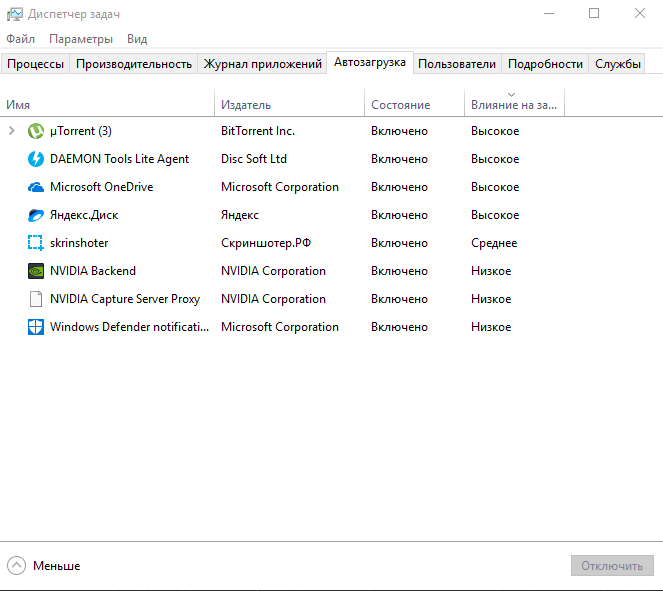
Task: Click Низкое impact in the NVIDIA Backend row
Action: click(x=491, y=271)
